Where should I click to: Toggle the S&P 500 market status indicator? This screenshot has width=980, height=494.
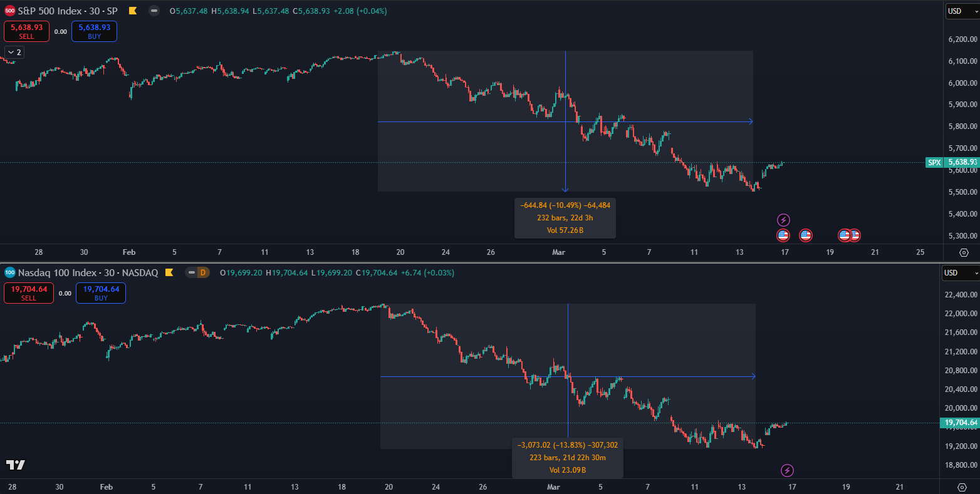[x=154, y=11]
